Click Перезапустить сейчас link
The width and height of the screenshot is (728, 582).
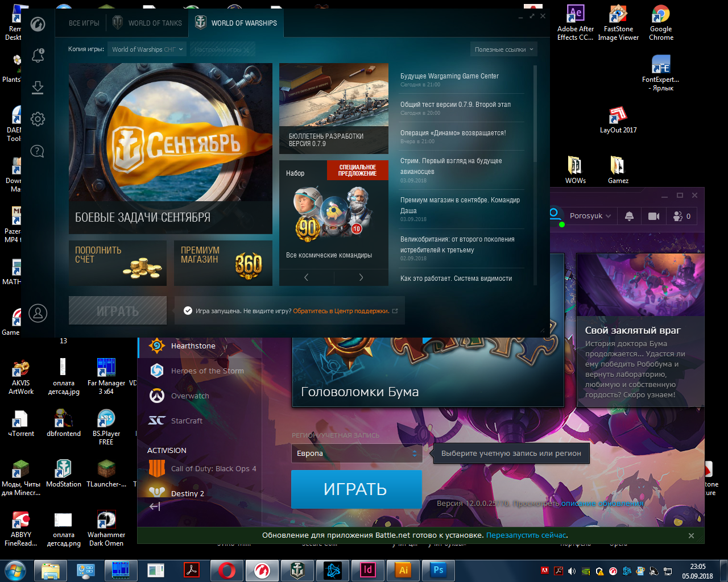coord(526,535)
